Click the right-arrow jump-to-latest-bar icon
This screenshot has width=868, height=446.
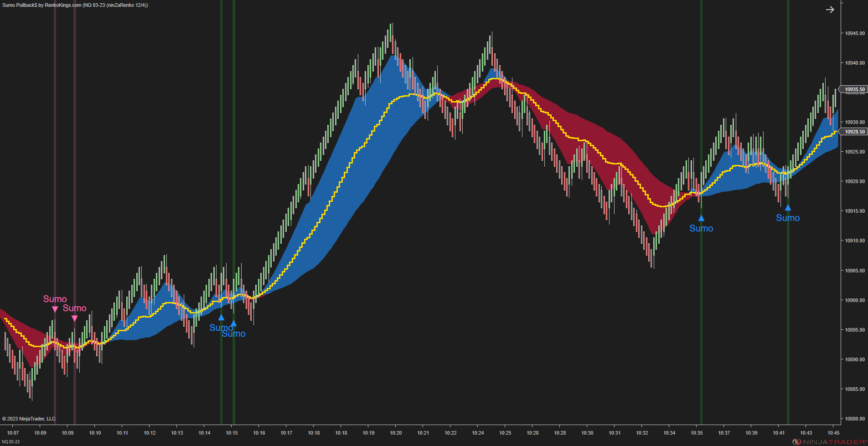point(830,9)
